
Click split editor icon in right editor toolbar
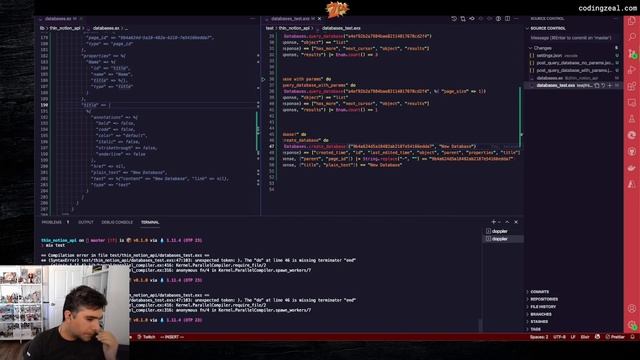tap(507, 19)
